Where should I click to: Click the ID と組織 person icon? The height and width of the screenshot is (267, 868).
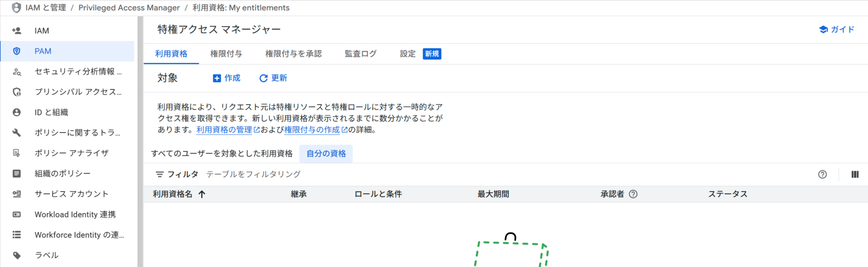[17, 112]
